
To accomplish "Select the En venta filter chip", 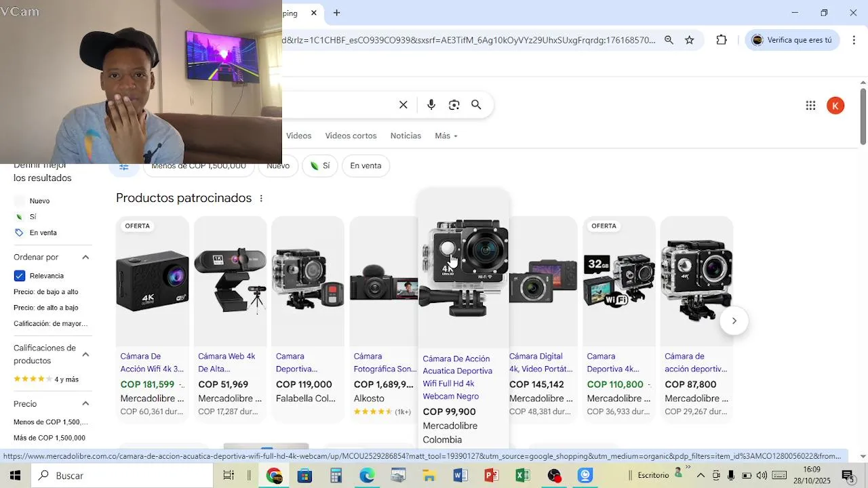I will (x=366, y=166).
